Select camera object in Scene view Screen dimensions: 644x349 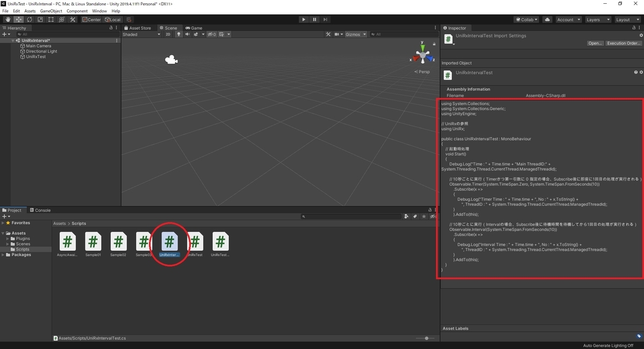[x=172, y=60]
